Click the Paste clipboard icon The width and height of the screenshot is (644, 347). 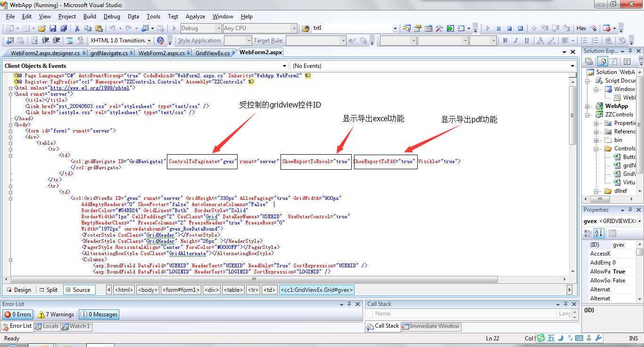tap(99, 28)
